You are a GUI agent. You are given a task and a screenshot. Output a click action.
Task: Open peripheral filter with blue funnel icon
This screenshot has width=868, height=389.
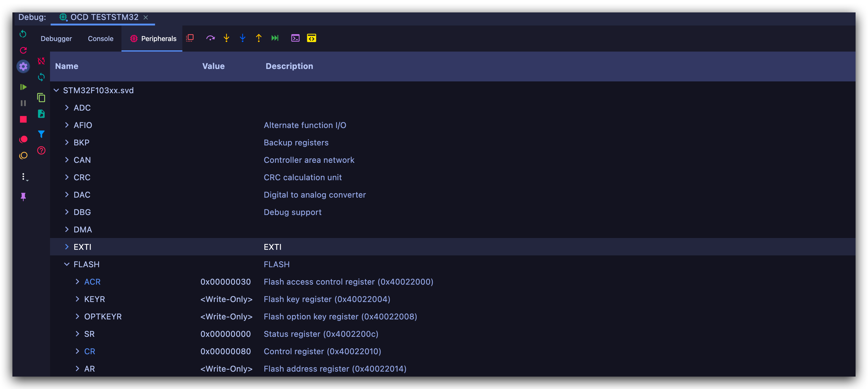pyautogui.click(x=41, y=134)
